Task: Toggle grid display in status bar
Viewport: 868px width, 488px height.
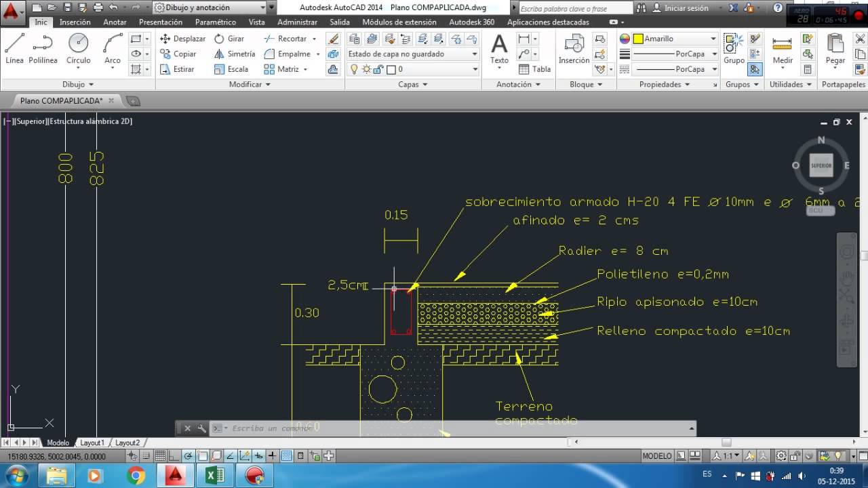Action: 160,456
